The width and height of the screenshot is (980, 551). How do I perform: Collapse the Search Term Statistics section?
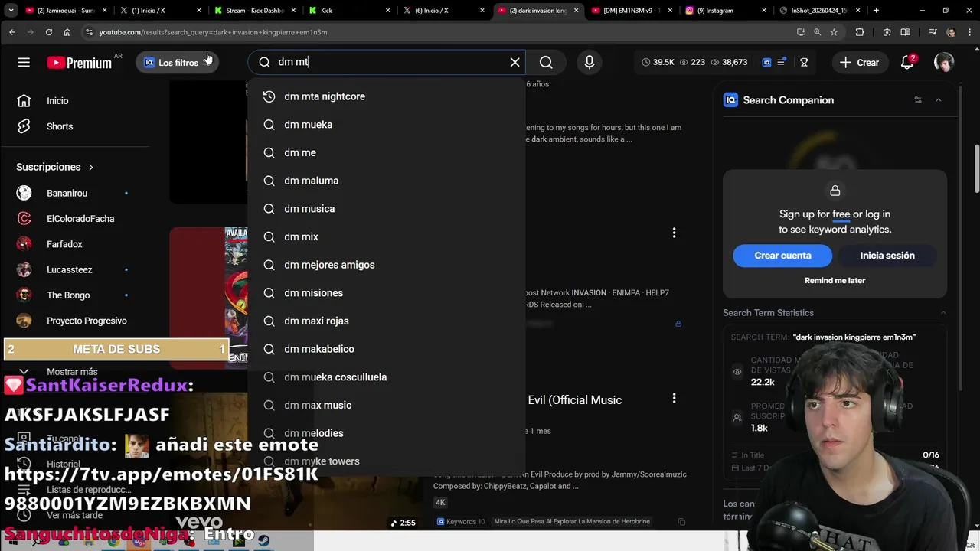[943, 313]
